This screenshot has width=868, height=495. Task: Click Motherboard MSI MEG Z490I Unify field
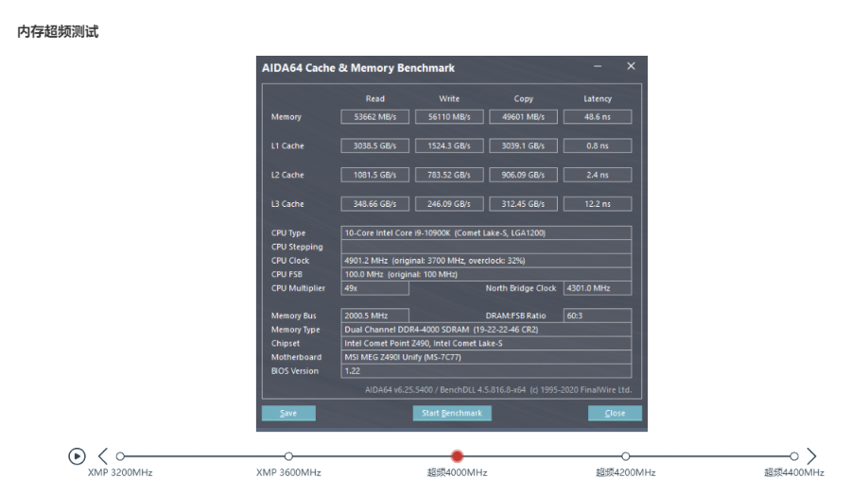[486, 357]
